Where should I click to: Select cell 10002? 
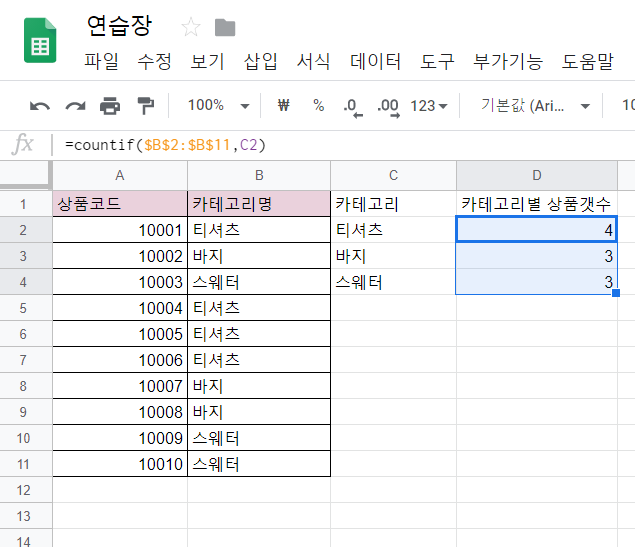tap(120, 256)
